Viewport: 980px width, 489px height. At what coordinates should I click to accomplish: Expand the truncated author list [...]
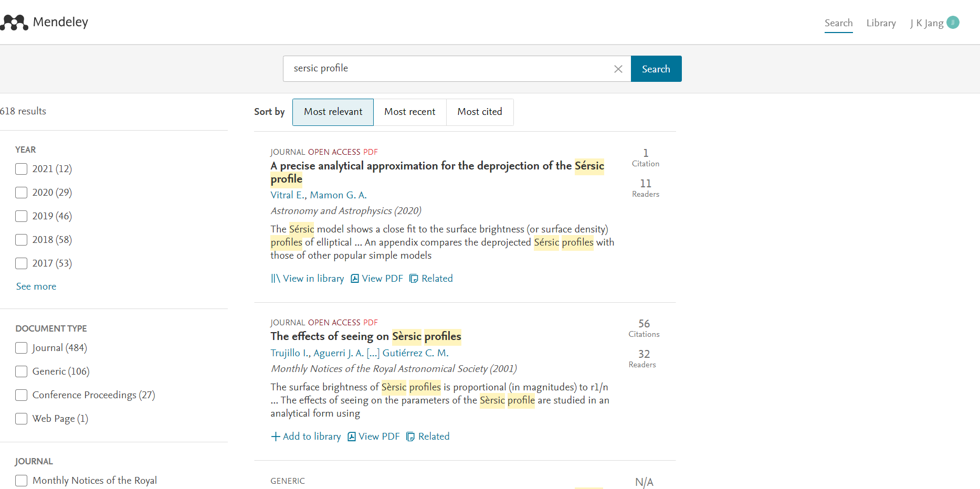(373, 353)
